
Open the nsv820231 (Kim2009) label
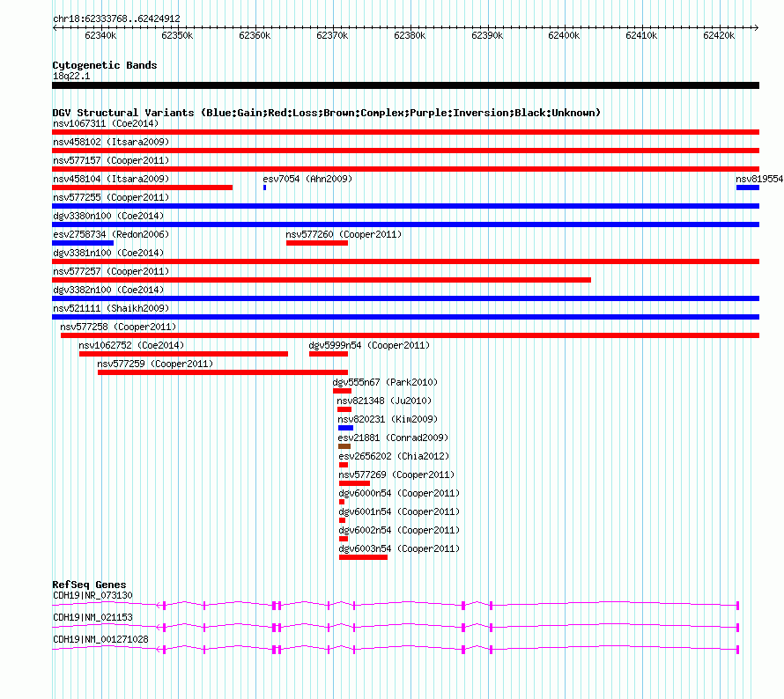pos(388,419)
